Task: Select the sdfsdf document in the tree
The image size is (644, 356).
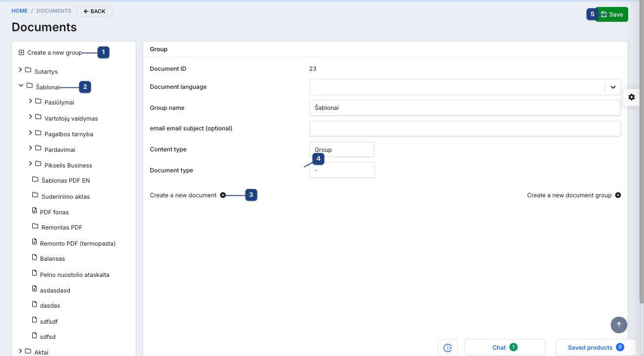Action: click(49, 322)
